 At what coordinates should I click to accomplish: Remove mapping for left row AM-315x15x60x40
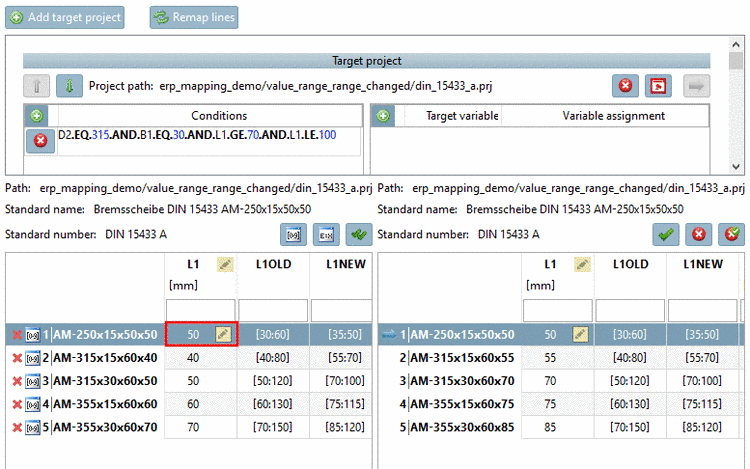click(x=17, y=358)
